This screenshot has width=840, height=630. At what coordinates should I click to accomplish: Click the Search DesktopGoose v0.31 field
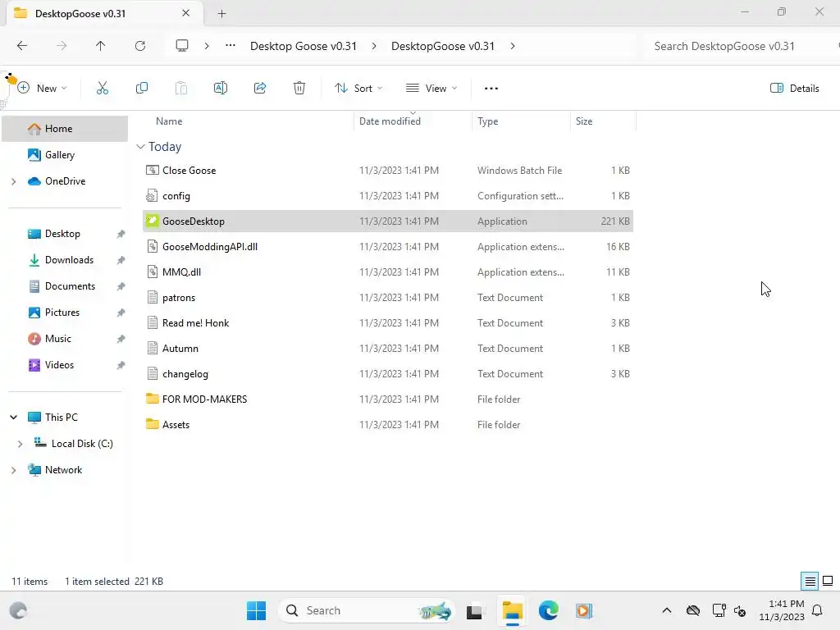point(739,46)
